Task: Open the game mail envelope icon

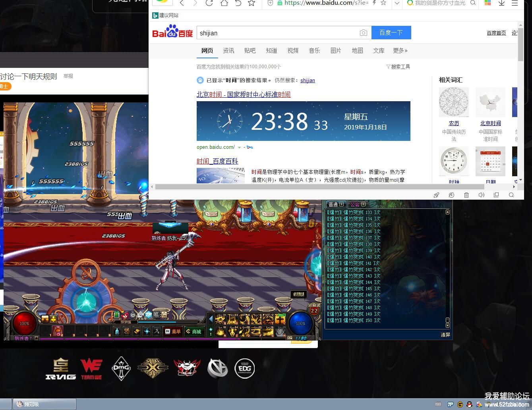Action: click(x=141, y=315)
